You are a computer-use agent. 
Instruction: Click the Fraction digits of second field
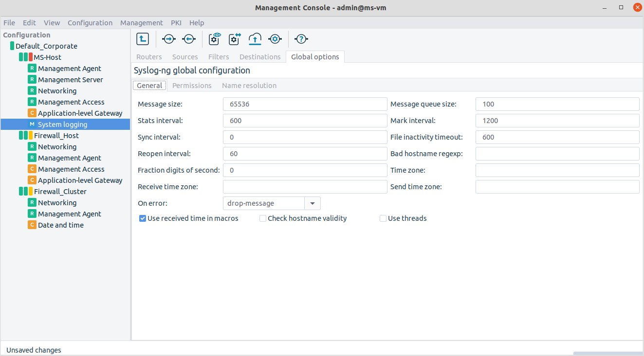point(305,170)
